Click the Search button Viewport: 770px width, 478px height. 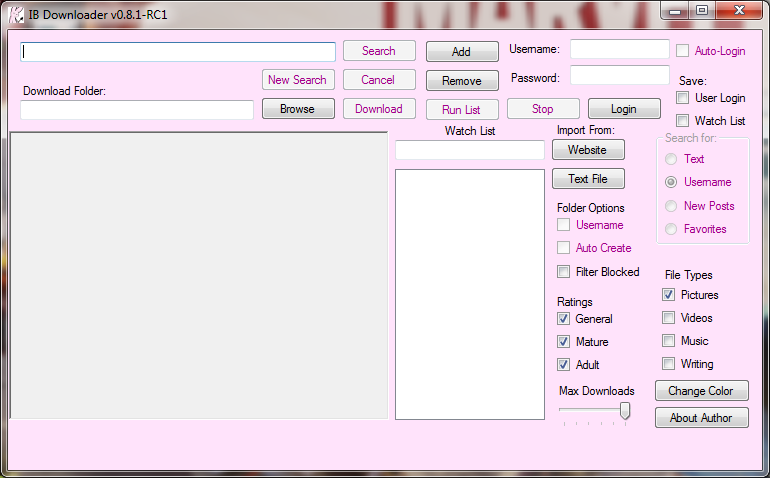point(379,51)
